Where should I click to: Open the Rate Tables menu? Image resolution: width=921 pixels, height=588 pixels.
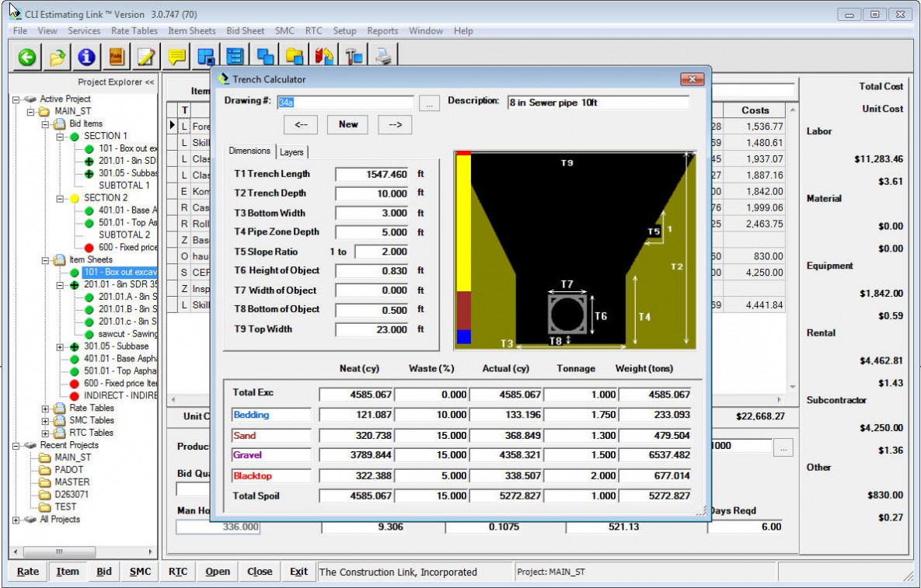coord(134,31)
